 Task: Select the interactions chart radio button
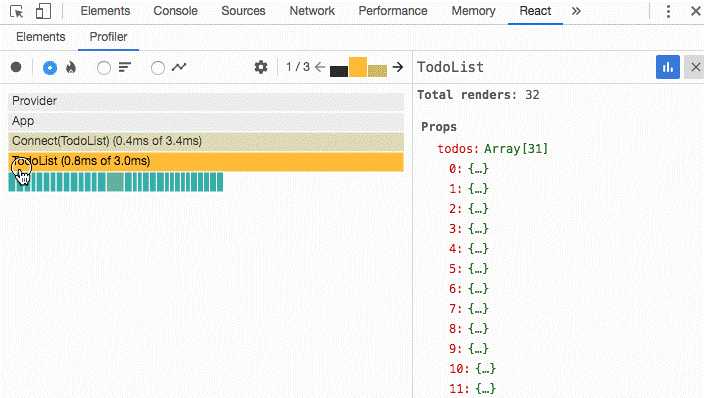(158, 68)
